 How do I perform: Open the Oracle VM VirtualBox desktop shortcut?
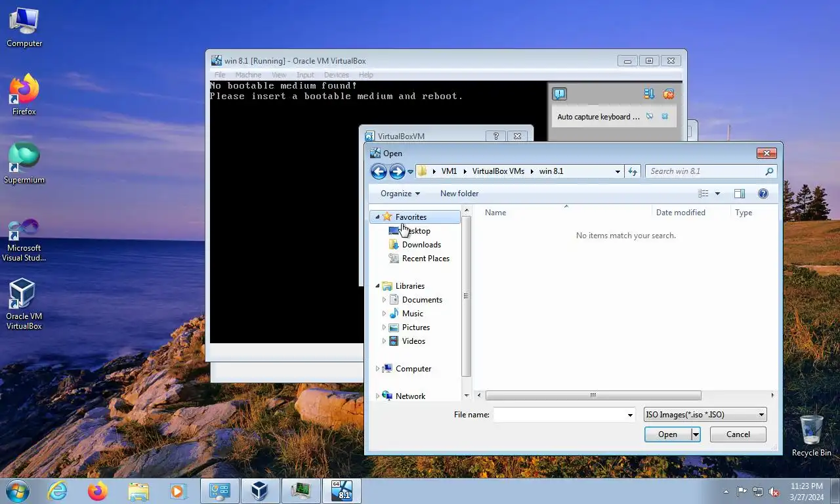pos(24,304)
